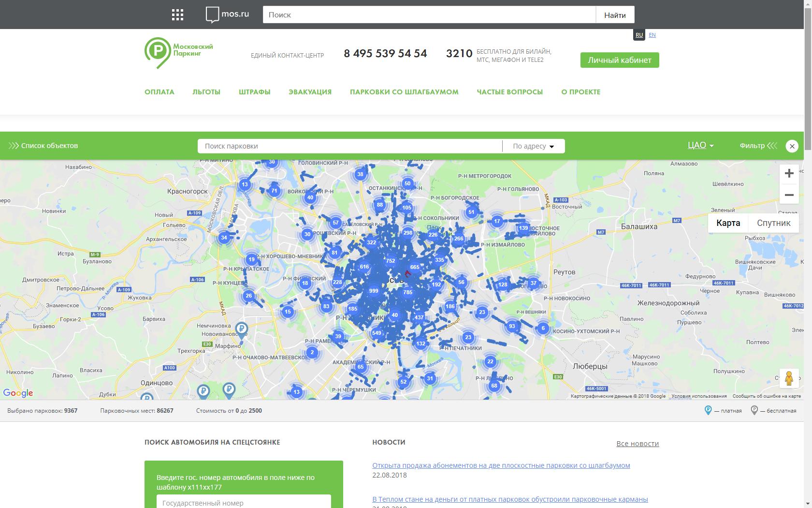Viewport: 812px width, 508px height.
Task: Click the parking marker near Немчиновка
Action: coord(241,329)
